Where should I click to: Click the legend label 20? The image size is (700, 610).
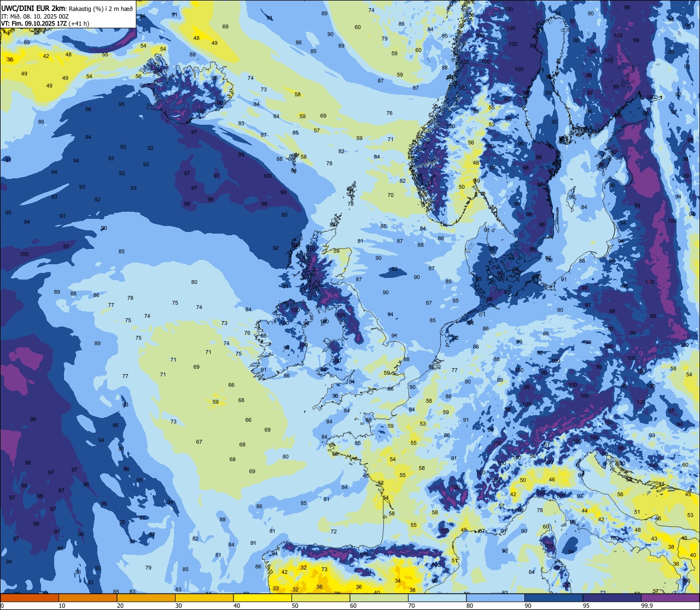(x=120, y=606)
